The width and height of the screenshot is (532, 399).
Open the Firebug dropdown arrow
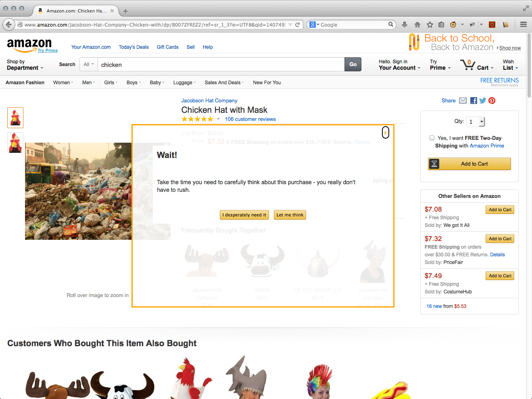click(481, 25)
